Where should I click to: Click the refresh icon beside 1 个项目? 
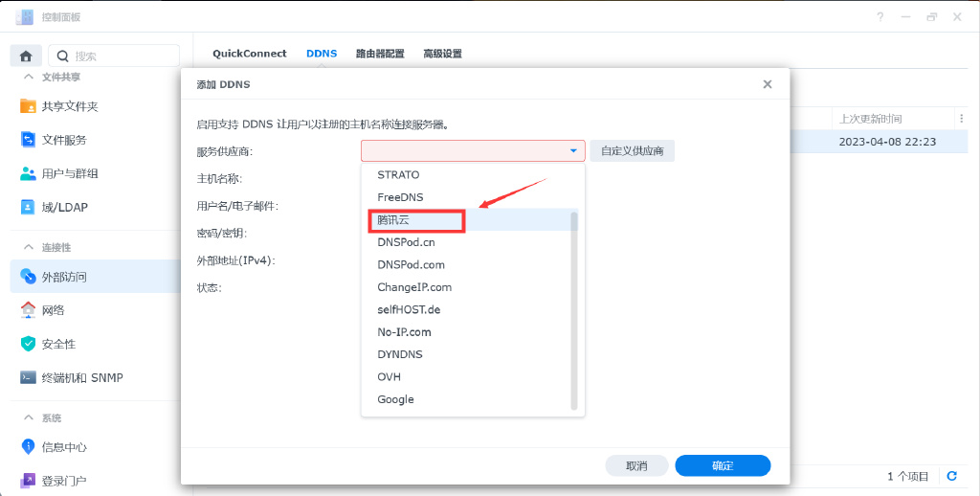coord(952,476)
